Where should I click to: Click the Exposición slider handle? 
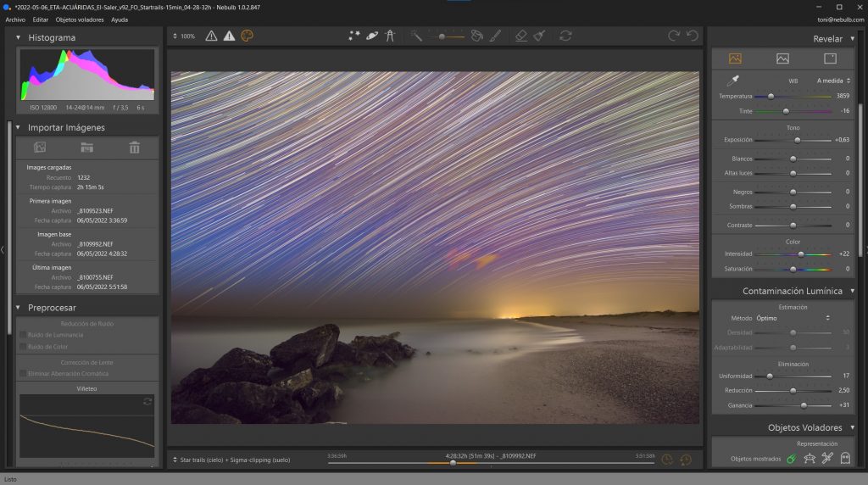(797, 140)
